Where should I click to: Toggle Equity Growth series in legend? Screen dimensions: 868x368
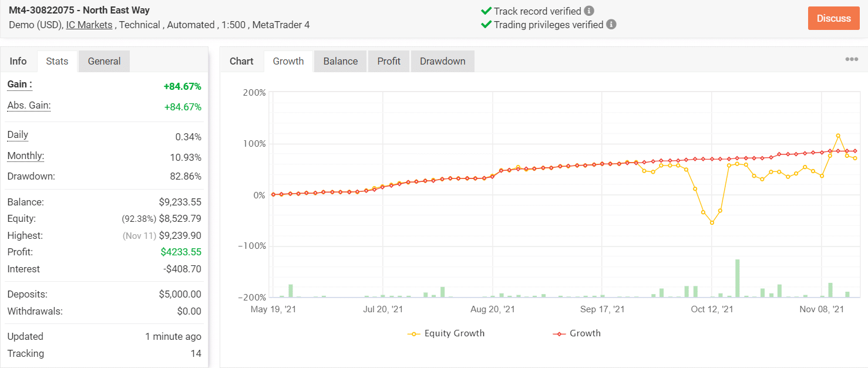(446, 333)
